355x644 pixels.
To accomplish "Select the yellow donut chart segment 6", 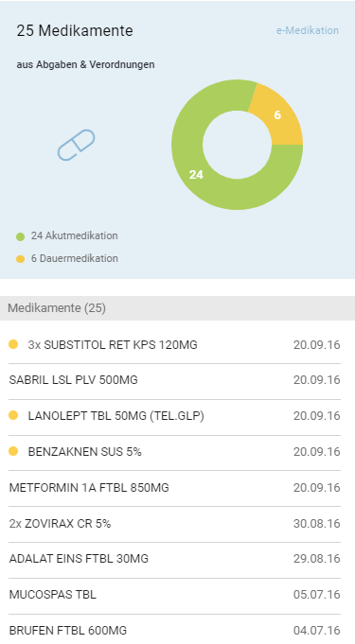I will [x=277, y=115].
